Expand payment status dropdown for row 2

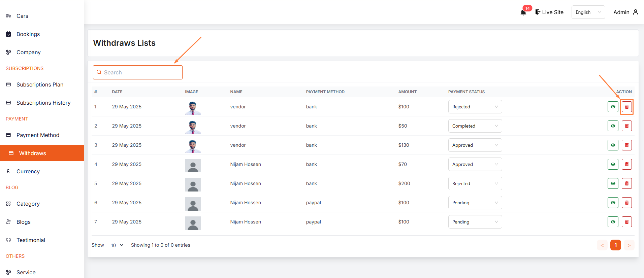(475, 126)
